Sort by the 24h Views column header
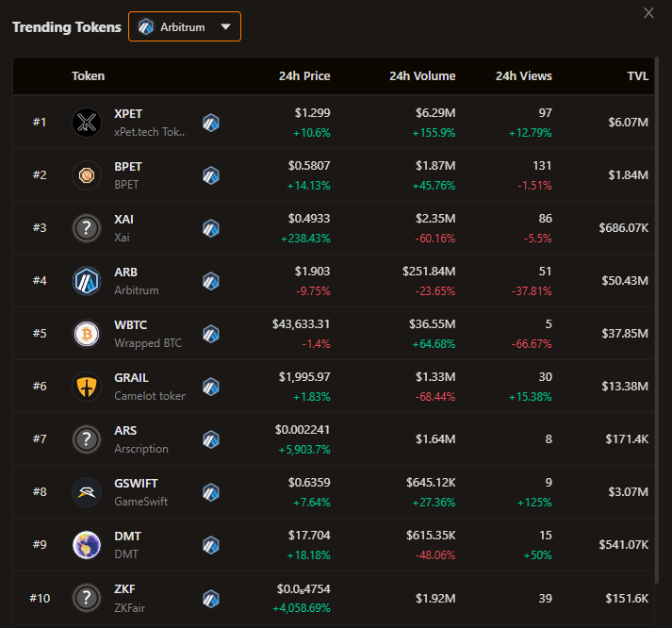 click(x=524, y=75)
